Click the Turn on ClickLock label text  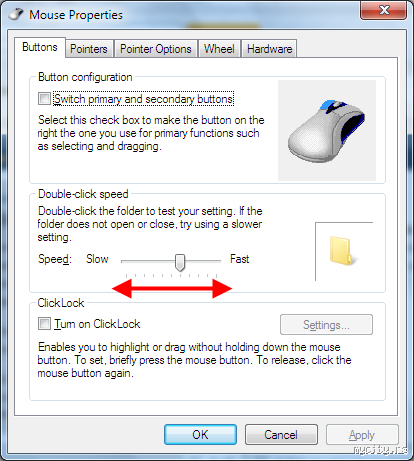pyautogui.click(x=97, y=324)
